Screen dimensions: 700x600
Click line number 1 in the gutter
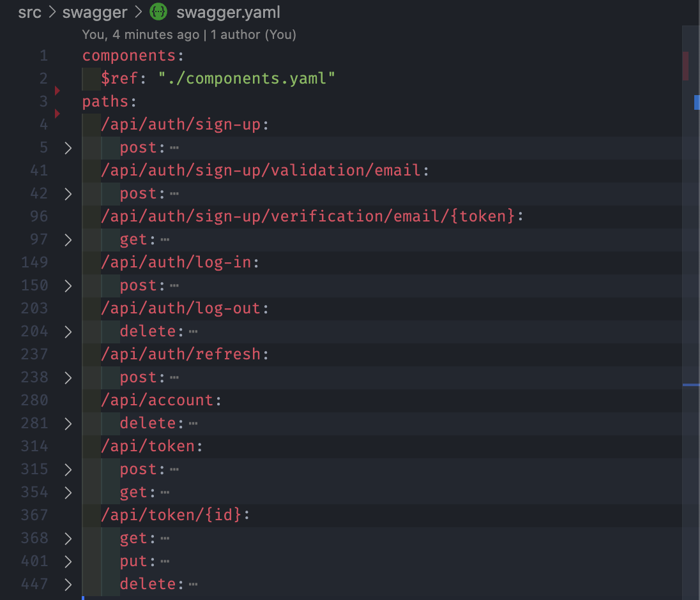(43, 56)
